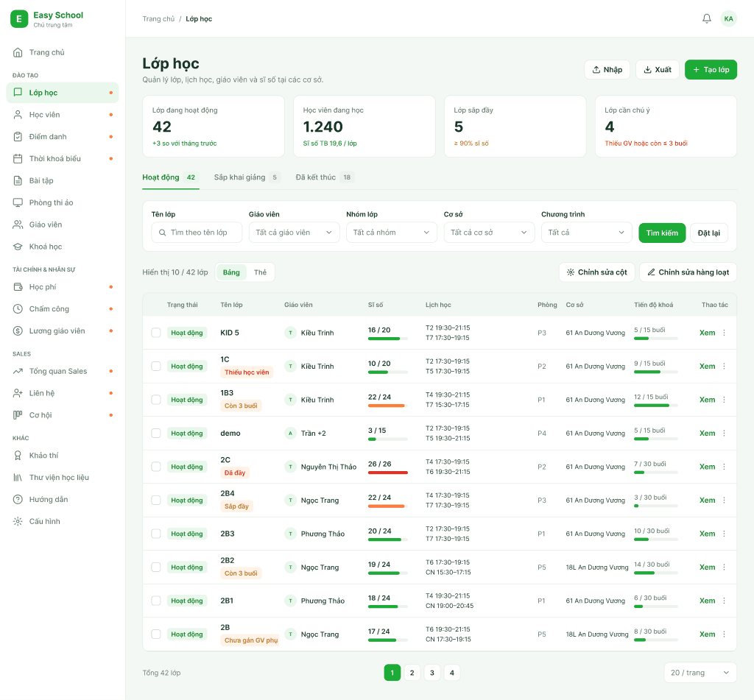Screen dimensions: 754x700
Task: Click the Đặt lại reset button
Action: point(709,233)
